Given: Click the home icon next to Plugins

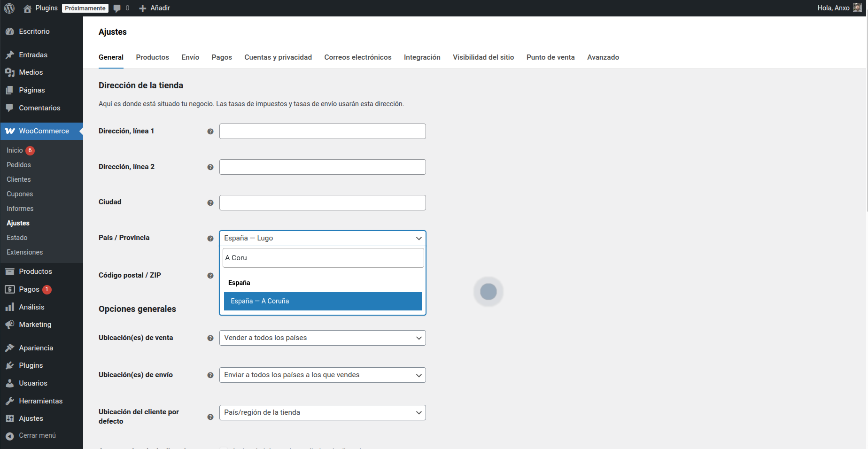Looking at the screenshot, I should (26, 8).
